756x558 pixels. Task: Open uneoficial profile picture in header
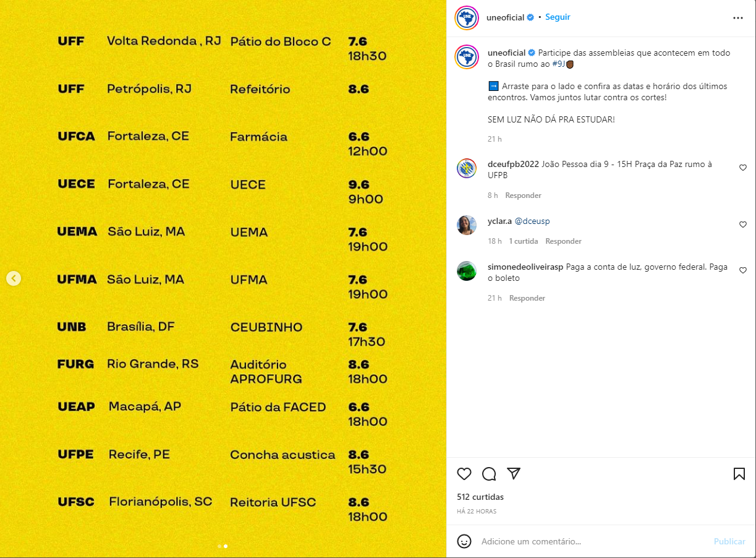(x=467, y=18)
